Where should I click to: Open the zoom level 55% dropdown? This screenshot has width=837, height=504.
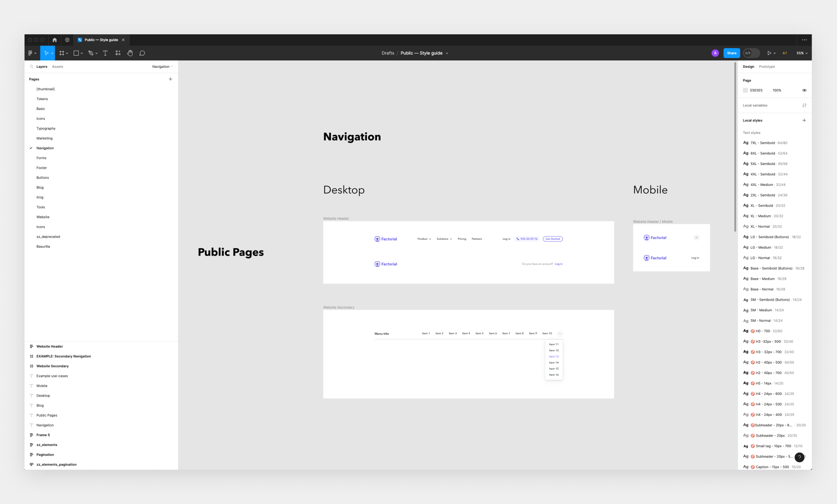click(x=802, y=53)
